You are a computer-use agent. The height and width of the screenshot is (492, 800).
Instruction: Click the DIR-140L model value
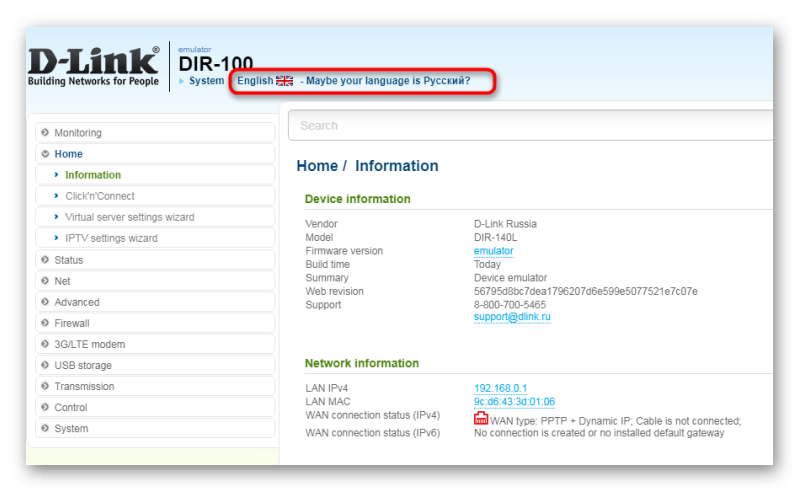point(495,237)
